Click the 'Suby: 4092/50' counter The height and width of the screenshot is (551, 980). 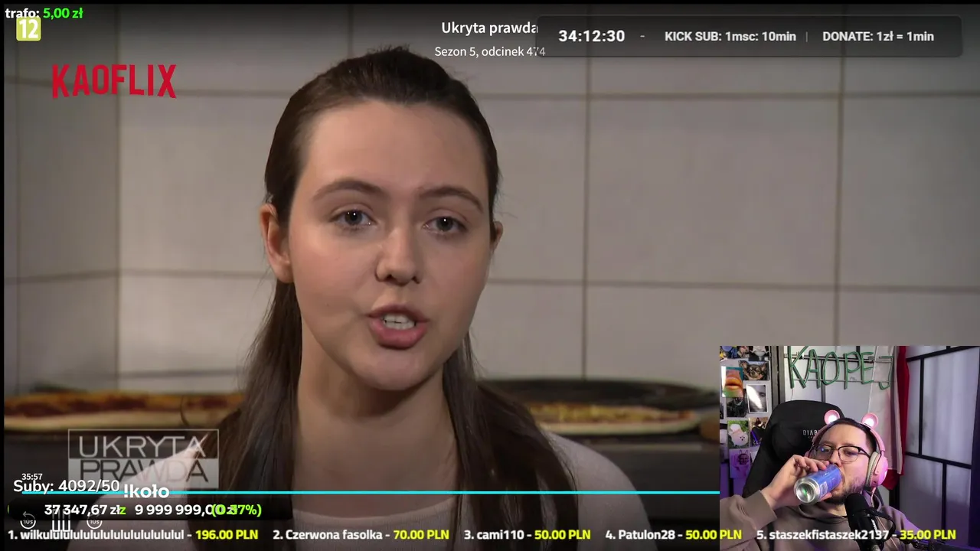(67, 486)
